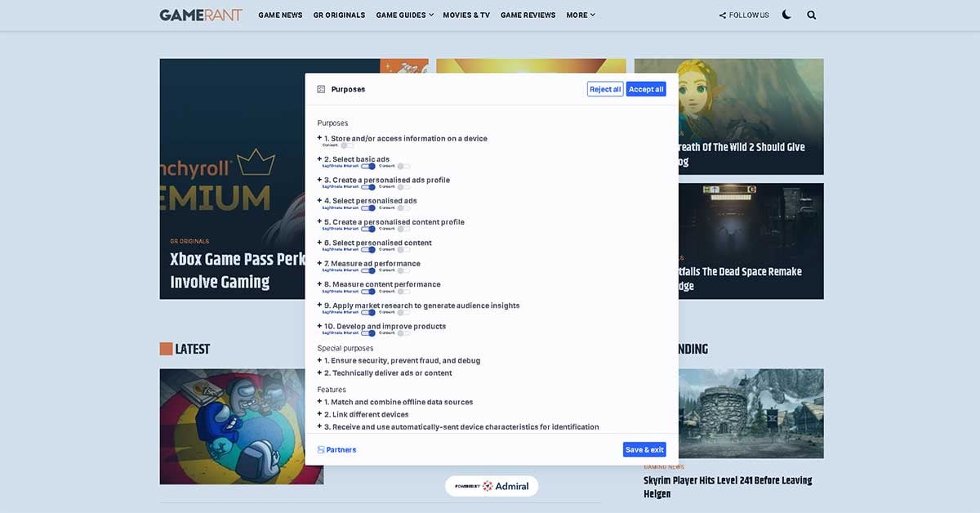Click the Admiral powered-by badge

coord(492,486)
